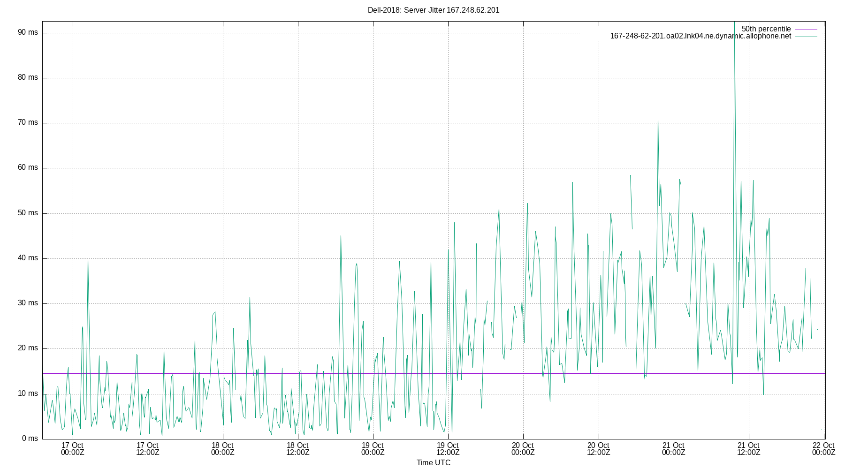The image size is (868, 469).
Task: Click the '17 Oct 12:00Z' x-axis label
Action: tap(147, 449)
